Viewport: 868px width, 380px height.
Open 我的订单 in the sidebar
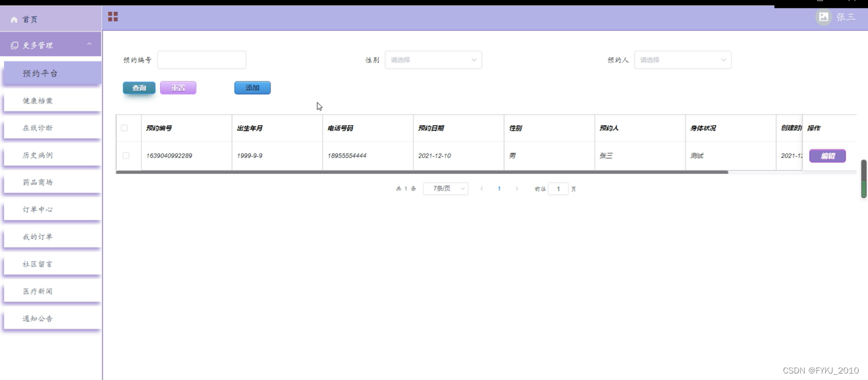tap(53, 236)
